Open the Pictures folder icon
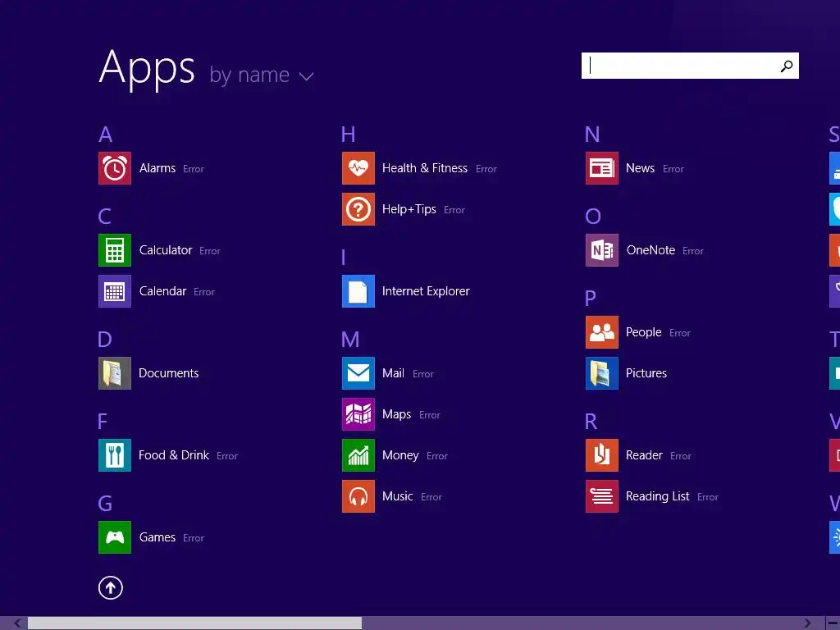This screenshot has width=840, height=630. coord(602,373)
